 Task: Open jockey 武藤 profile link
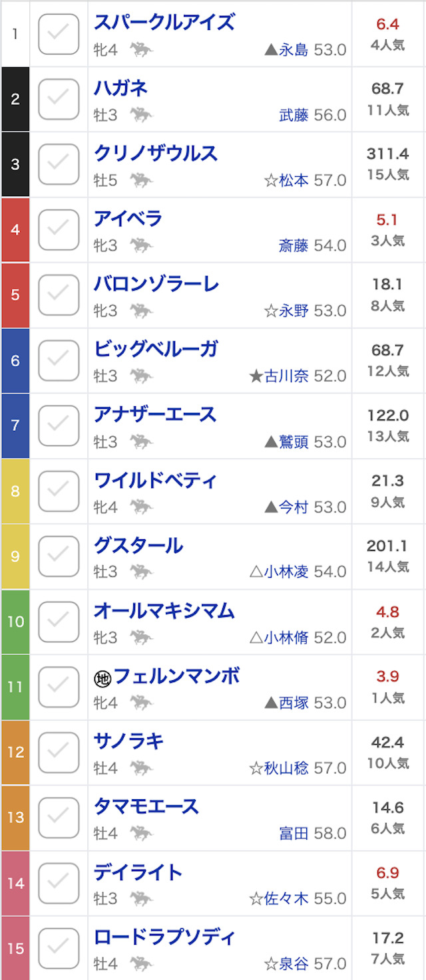coord(294,116)
